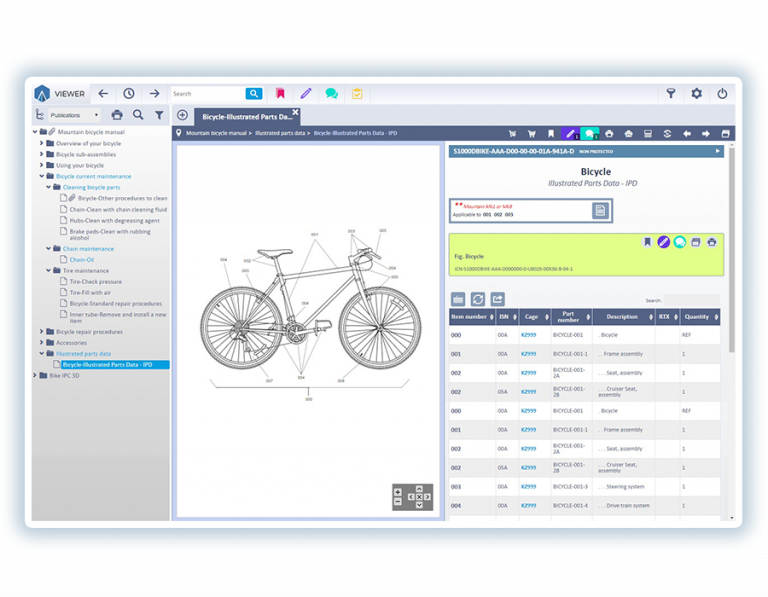Collapse the Mountain bicycle manual node
The height and width of the screenshot is (597, 768).
click(35, 132)
